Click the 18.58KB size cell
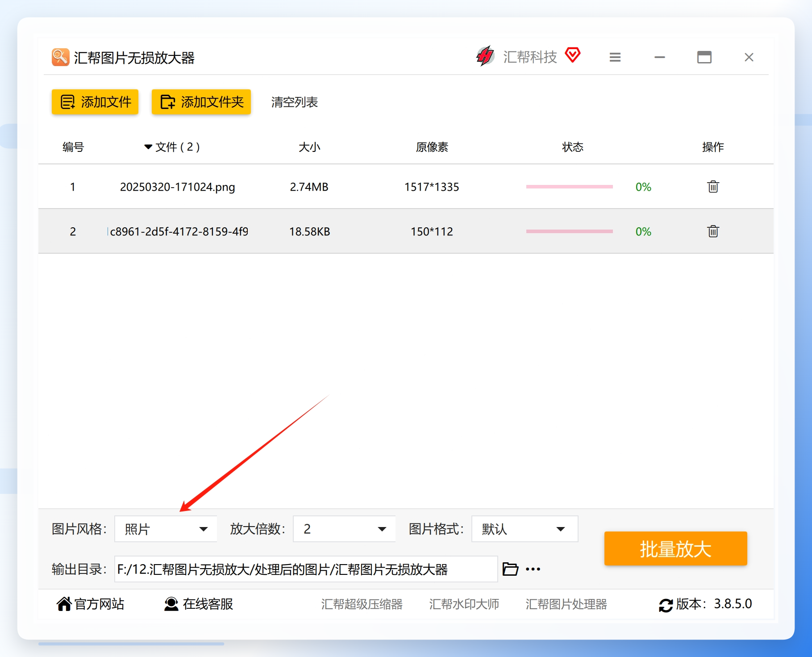This screenshot has width=812, height=657. (309, 231)
